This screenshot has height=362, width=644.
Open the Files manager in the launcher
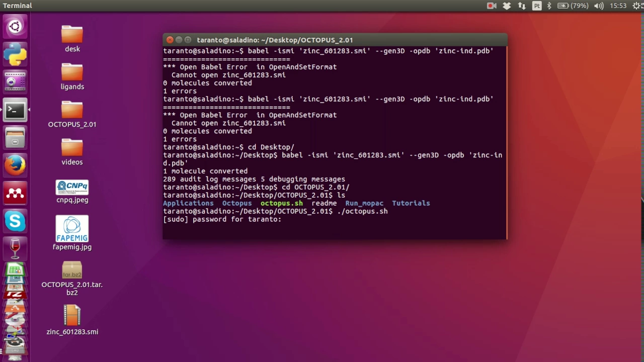15,137
